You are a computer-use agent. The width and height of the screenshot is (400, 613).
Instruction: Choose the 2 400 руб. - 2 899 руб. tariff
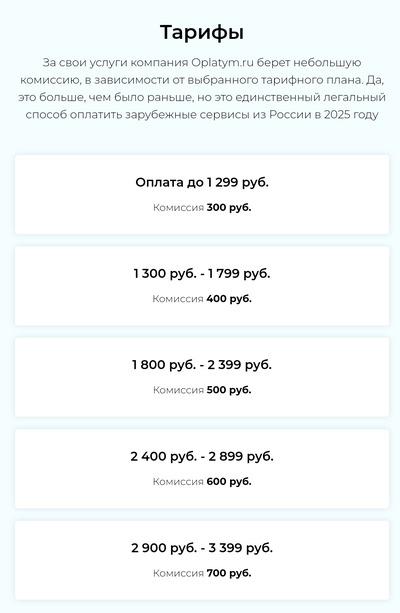pos(202,469)
